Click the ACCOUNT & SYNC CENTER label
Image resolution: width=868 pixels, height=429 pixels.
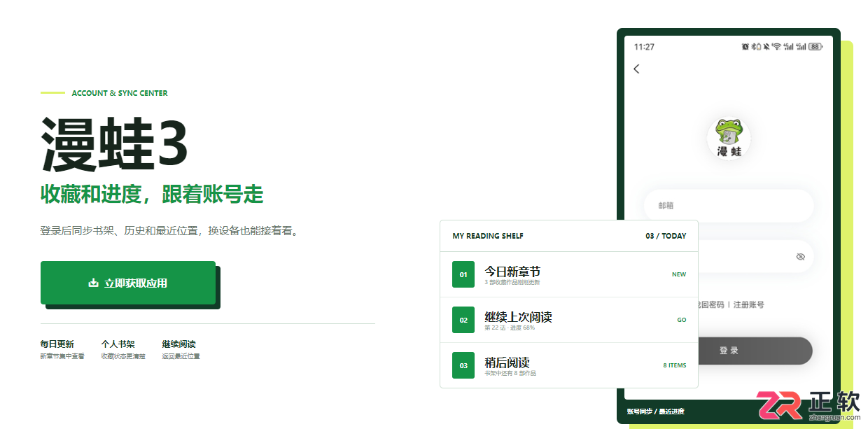click(x=120, y=93)
